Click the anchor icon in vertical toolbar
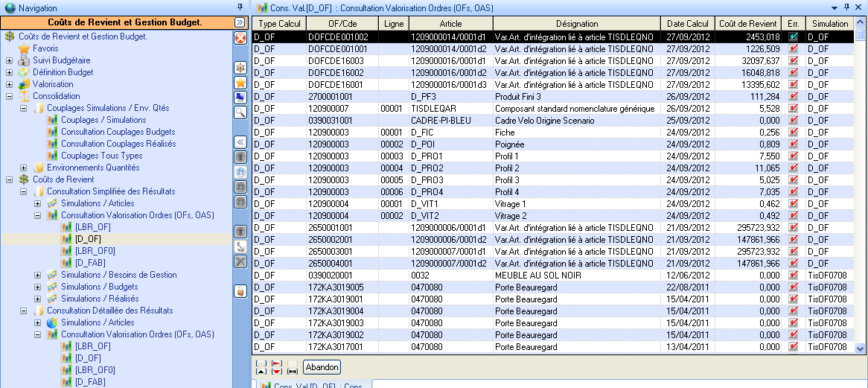Viewport: 868px width, 388px height. (240, 247)
